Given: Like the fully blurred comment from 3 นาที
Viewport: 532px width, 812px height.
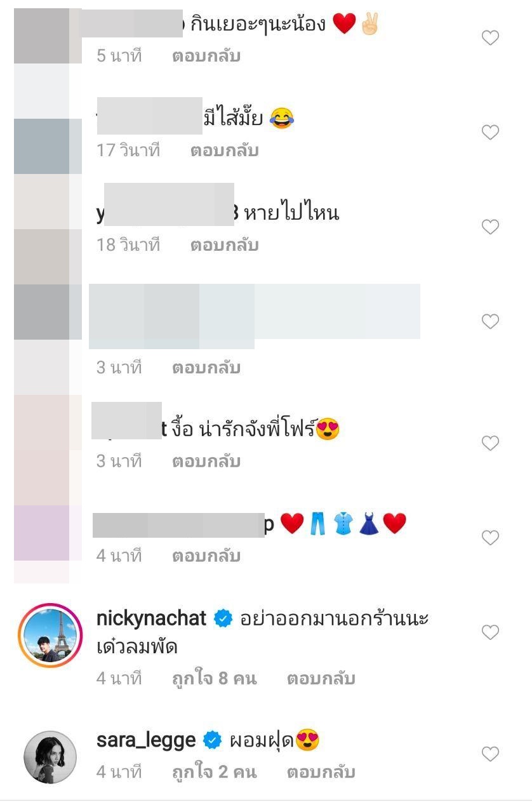Looking at the screenshot, I should [x=490, y=321].
